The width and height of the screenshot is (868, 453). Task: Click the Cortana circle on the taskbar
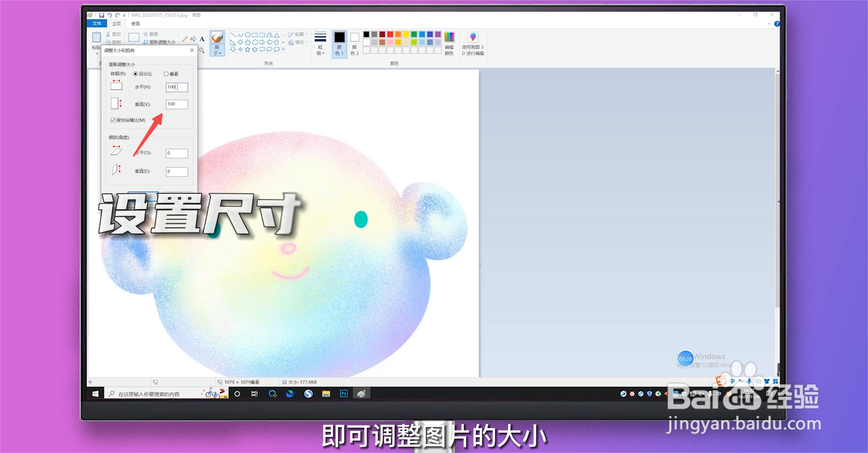(237, 394)
